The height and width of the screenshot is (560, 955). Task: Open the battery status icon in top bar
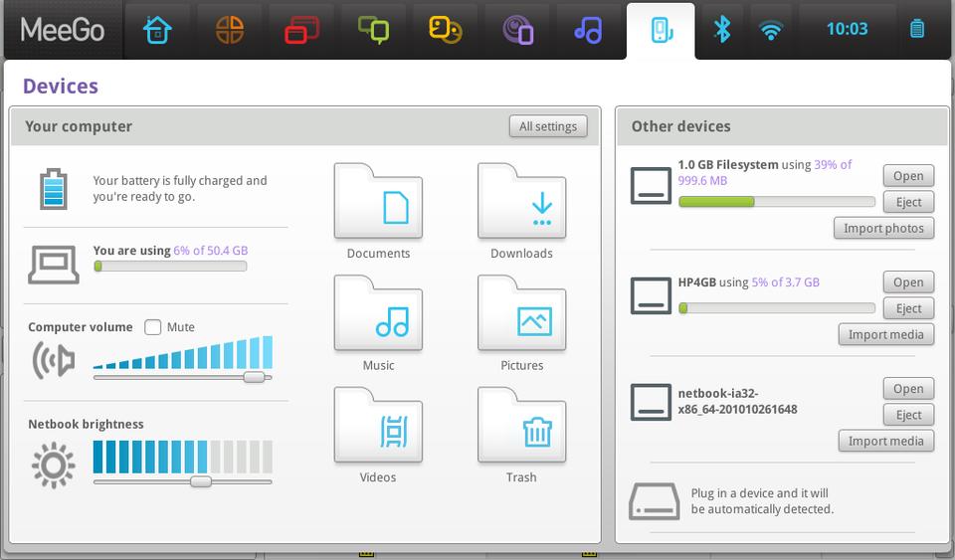click(x=916, y=30)
